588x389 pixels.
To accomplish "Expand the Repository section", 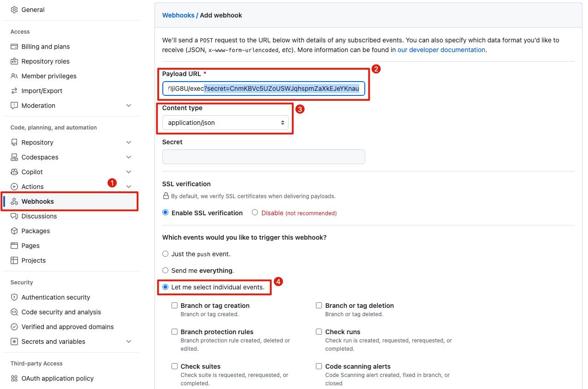I will point(129,142).
